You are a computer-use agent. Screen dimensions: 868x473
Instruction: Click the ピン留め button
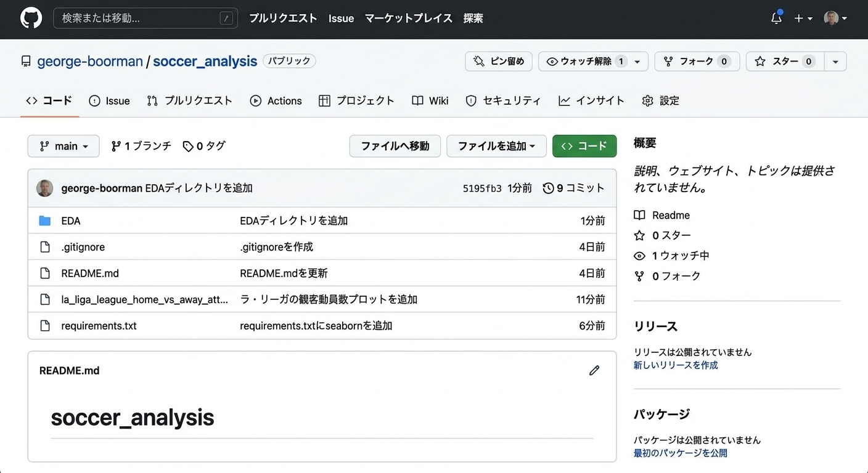[499, 61]
